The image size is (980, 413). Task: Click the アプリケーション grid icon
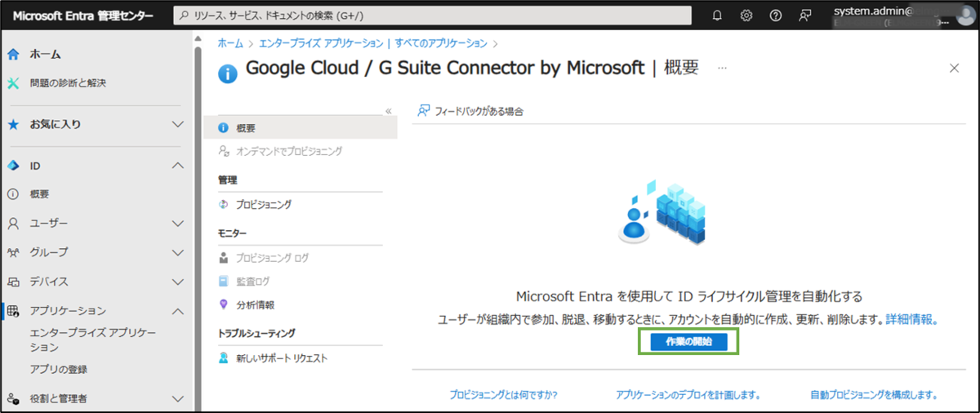click(12, 310)
